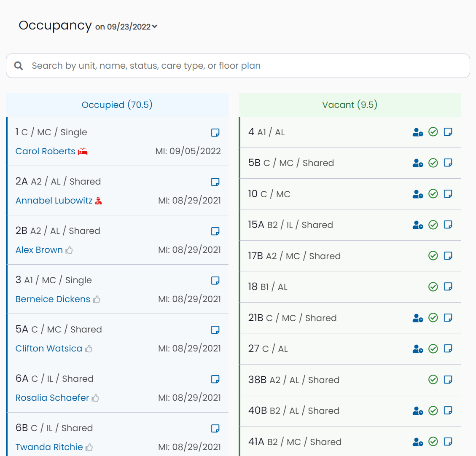Image resolution: width=476 pixels, height=456 pixels.
Task: Open resident Rosalia Schaefer
Action: (52, 398)
